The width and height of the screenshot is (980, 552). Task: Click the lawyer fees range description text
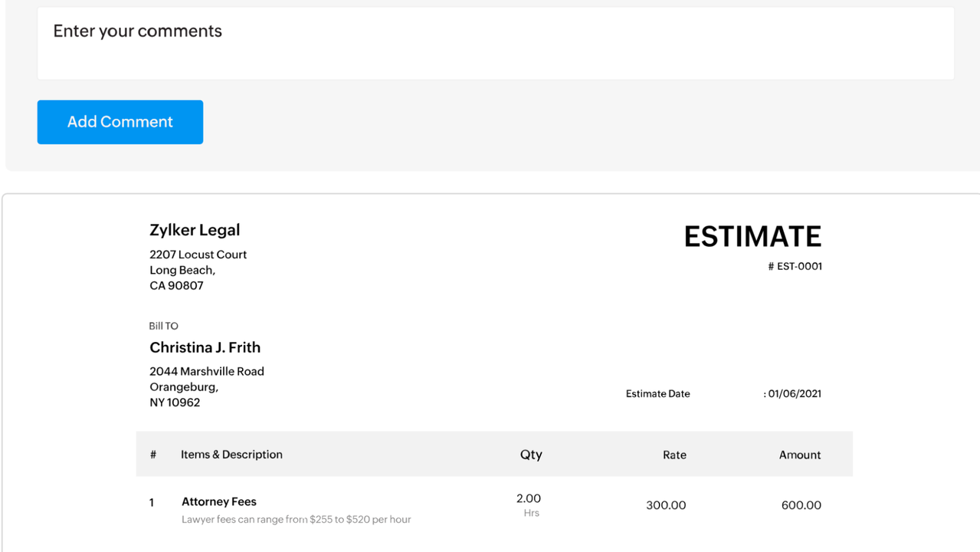point(296,520)
